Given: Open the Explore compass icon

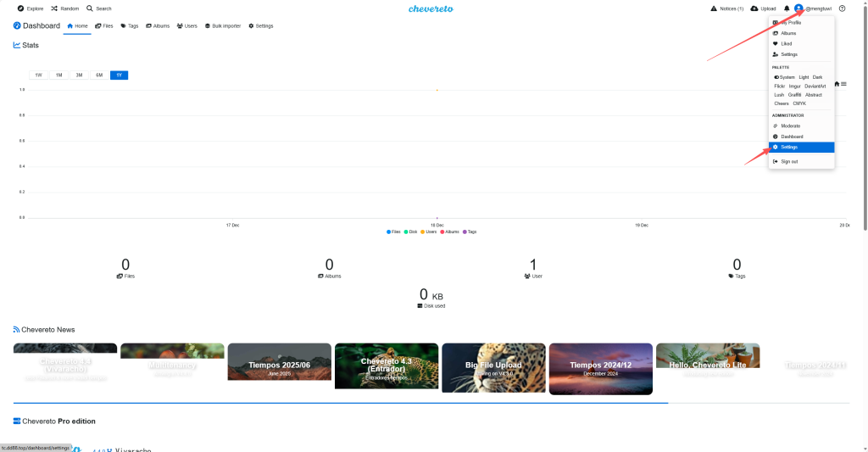Looking at the screenshot, I should point(20,8).
